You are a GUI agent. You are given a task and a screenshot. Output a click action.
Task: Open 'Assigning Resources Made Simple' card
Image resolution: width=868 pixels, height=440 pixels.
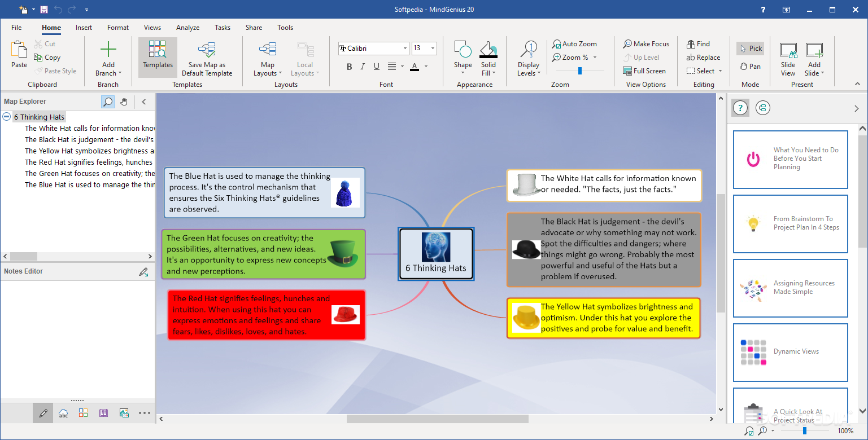pyautogui.click(x=791, y=288)
